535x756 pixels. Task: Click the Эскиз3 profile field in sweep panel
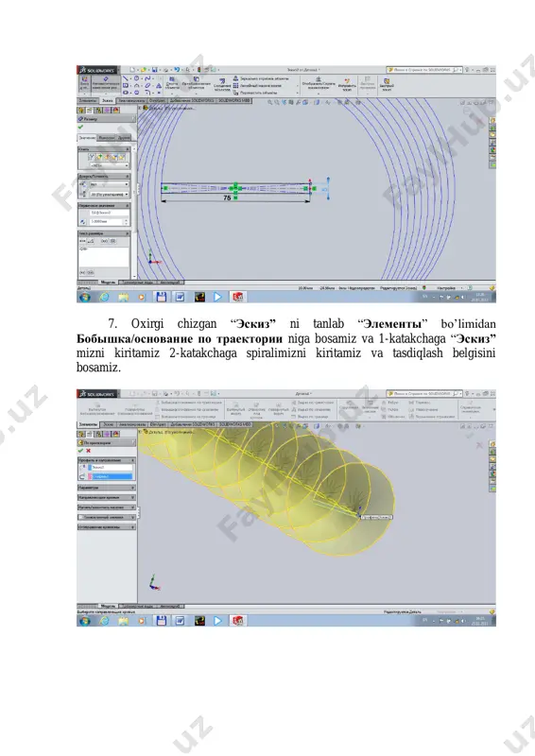(x=111, y=468)
